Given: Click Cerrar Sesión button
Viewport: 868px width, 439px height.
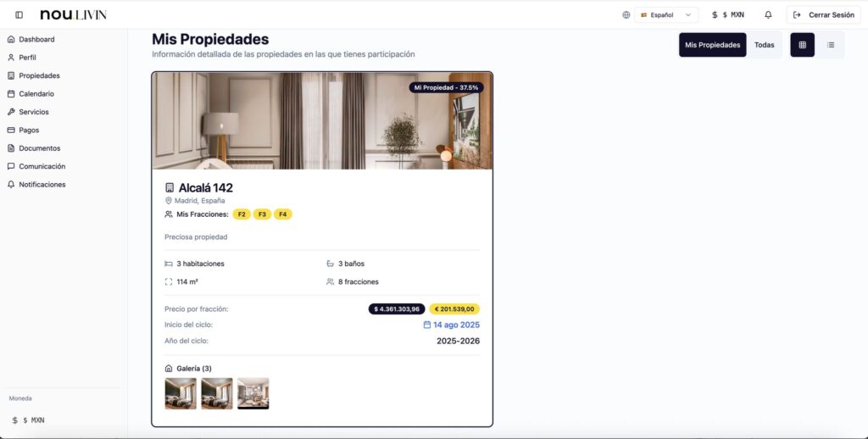Looking at the screenshot, I should (x=823, y=15).
